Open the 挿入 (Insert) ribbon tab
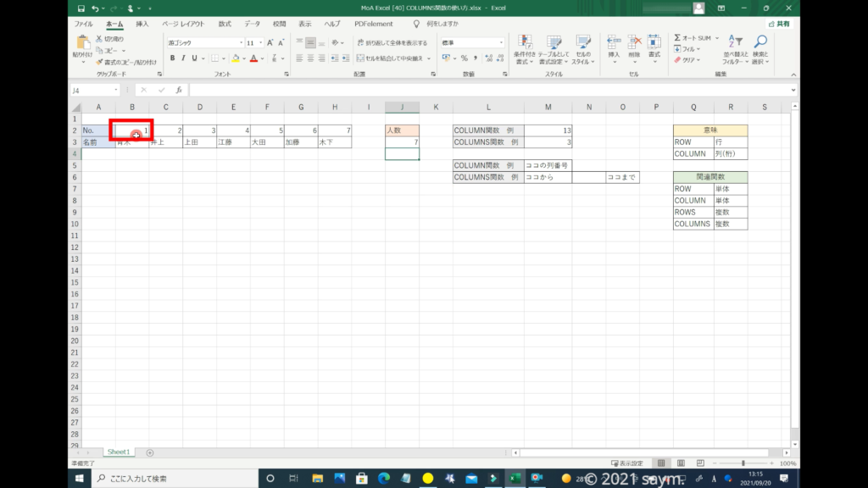Image resolution: width=868 pixels, height=488 pixels. (142, 24)
